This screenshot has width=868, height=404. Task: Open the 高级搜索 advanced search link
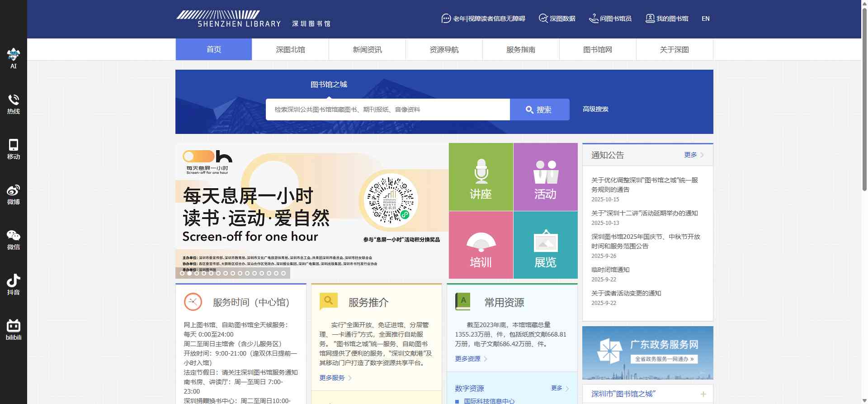tap(595, 109)
